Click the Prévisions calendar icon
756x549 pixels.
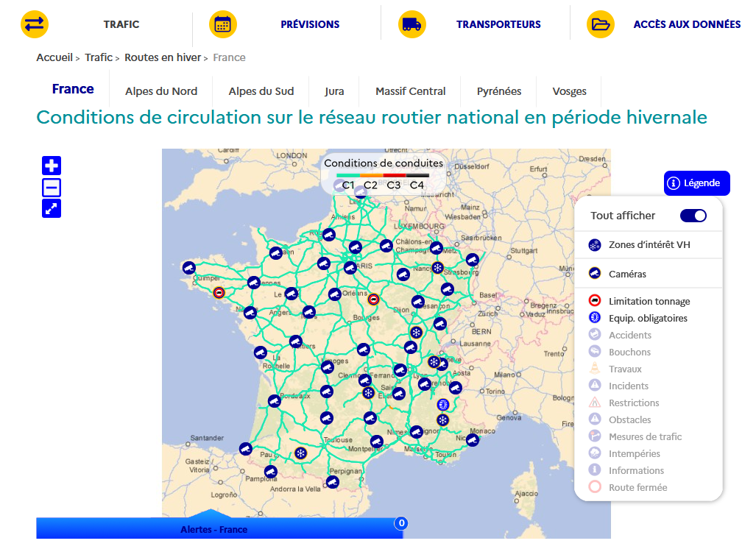(223, 24)
